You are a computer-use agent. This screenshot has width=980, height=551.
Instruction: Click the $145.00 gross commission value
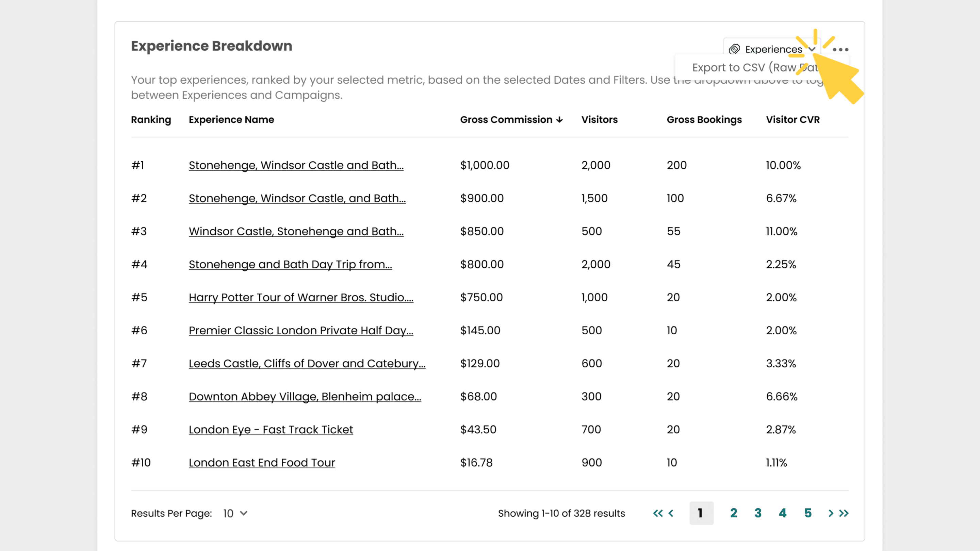tap(480, 331)
